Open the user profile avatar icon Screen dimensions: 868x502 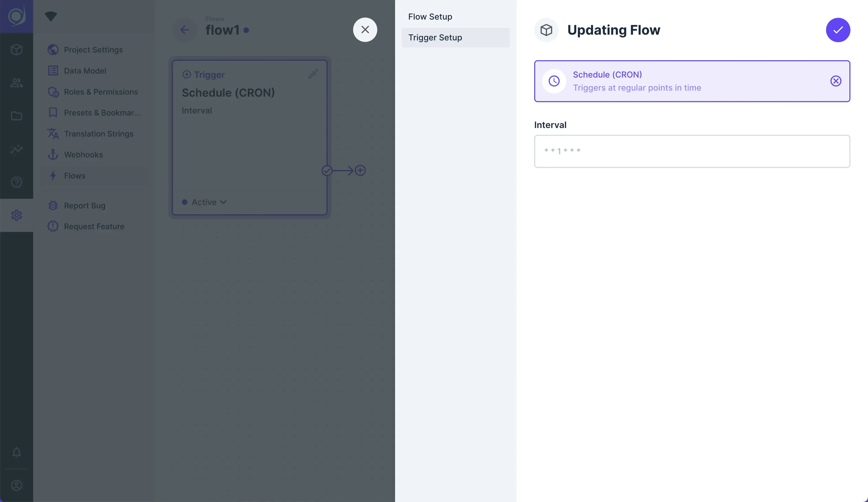pos(17,485)
